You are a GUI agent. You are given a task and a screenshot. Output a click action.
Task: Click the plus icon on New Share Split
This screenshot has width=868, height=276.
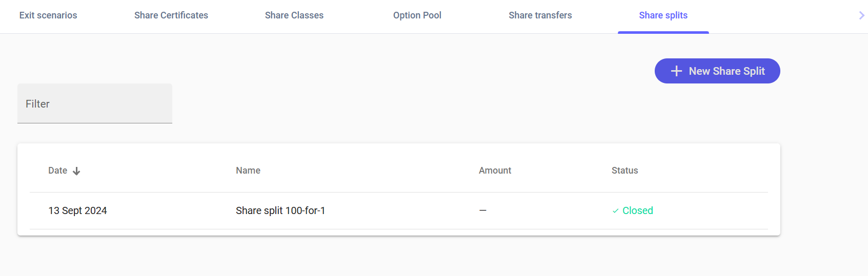677,71
